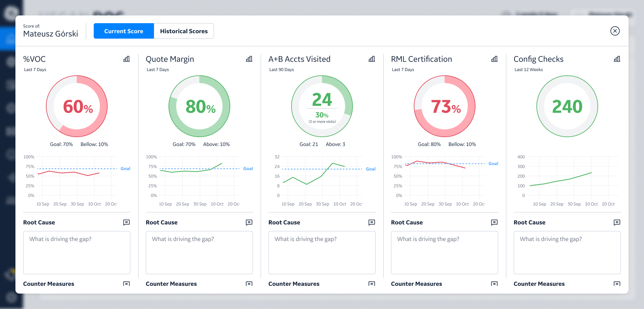Click the %VOC Root Cause comment icon
This screenshot has width=644, height=309.
[126, 222]
